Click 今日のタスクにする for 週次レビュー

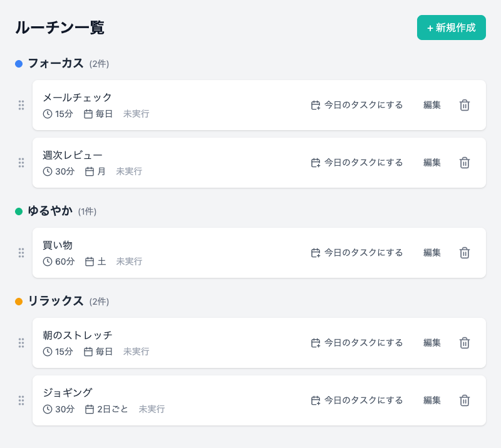pyautogui.click(x=357, y=163)
